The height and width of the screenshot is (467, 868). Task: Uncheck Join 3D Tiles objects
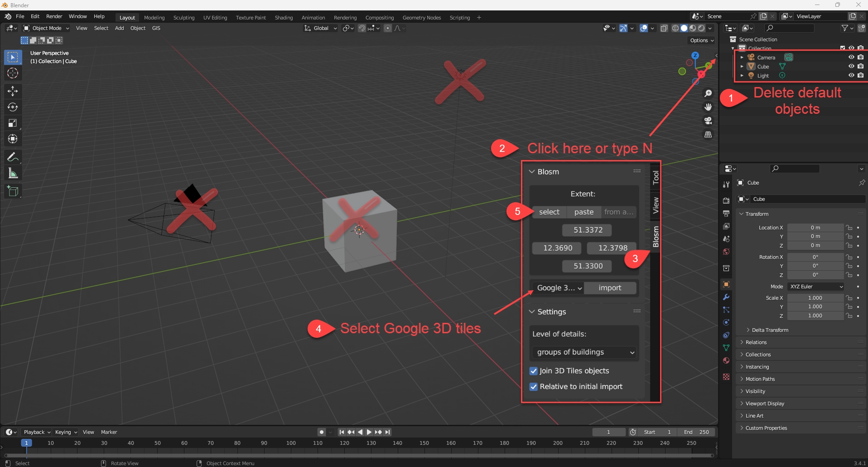pyautogui.click(x=534, y=371)
